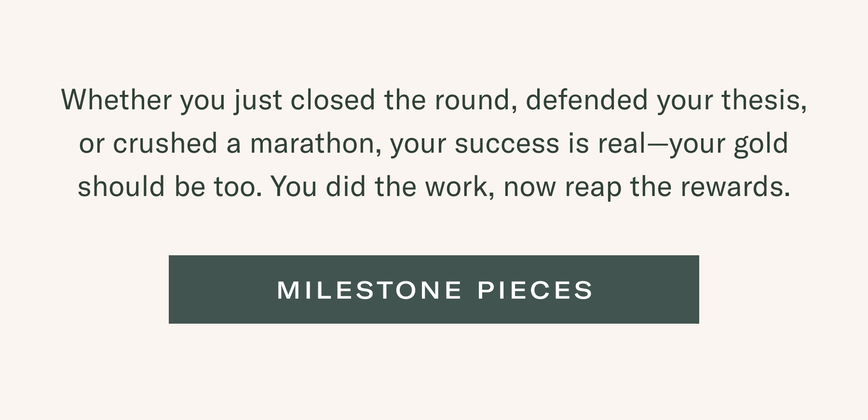The image size is (868, 420).
Task: Click the word "thesis" in the first line
Action: [763, 100]
